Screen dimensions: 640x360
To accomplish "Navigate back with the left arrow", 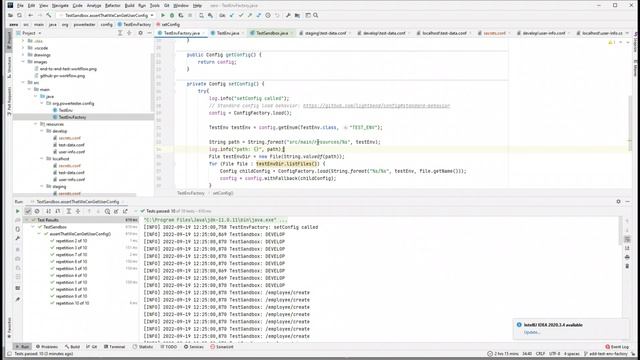I will tap(31, 16).
